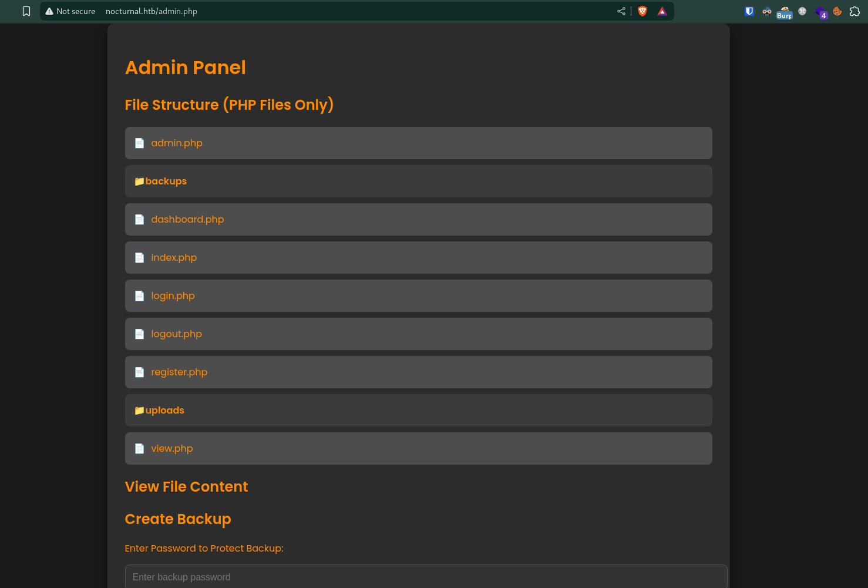Click the Brave Rewards triangle icon
The width and height of the screenshot is (868, 588).
[662, 11]
